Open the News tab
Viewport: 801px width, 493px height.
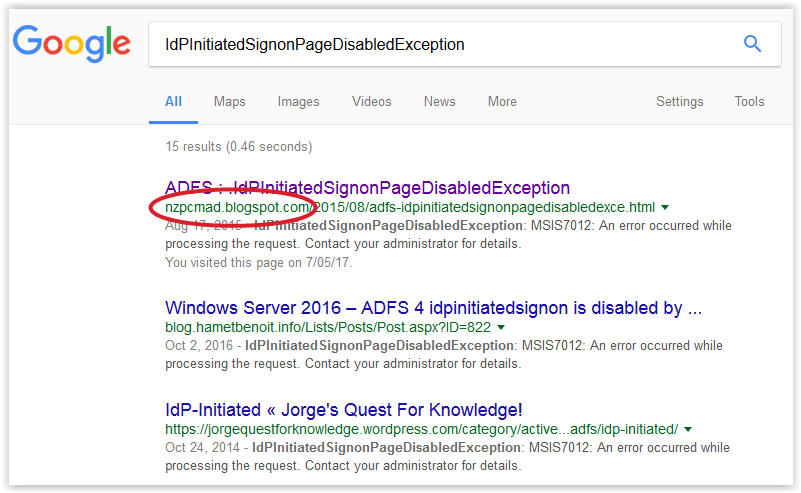[439, 102]
